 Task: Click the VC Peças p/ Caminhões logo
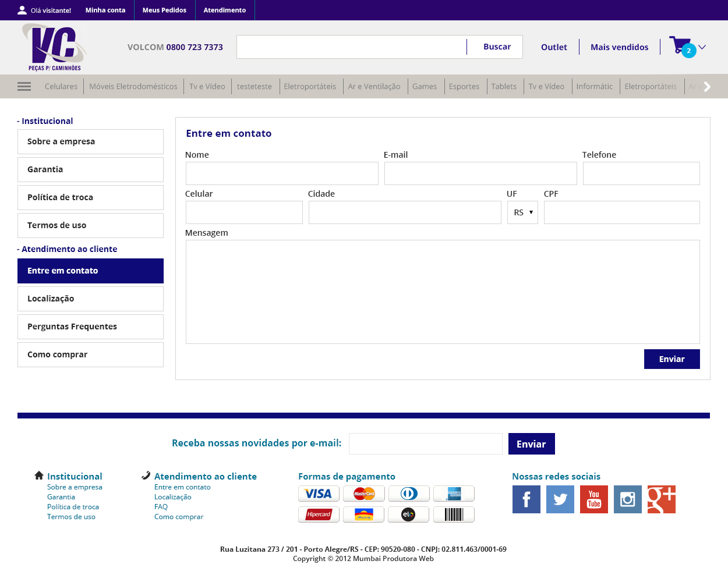[x=54, y=47]
